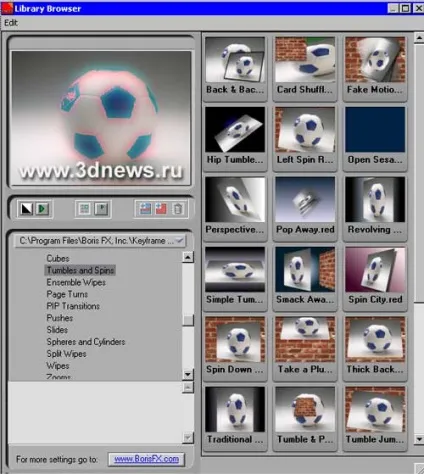Open the www.BorisFX.com link
The width and height of the screenshot is (424, 474).
point(146,459)
